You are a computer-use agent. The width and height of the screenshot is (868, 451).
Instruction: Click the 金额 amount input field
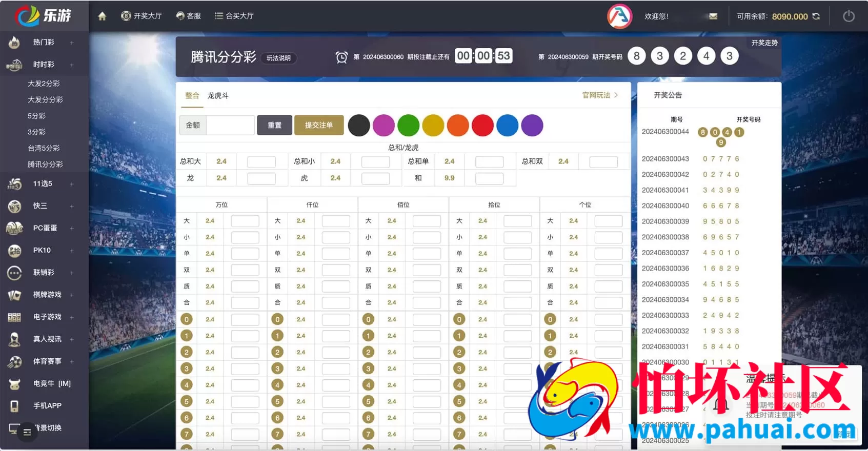pos(230,125)
